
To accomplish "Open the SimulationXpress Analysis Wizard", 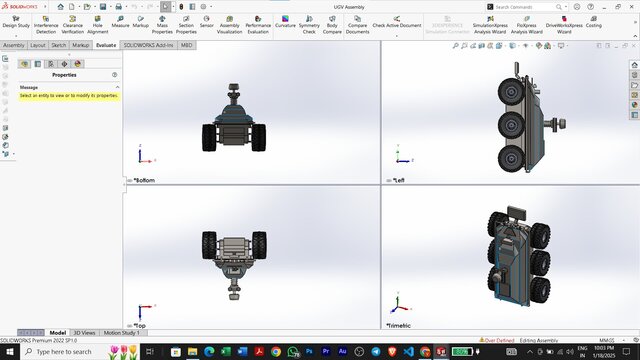I will point(490,25).
